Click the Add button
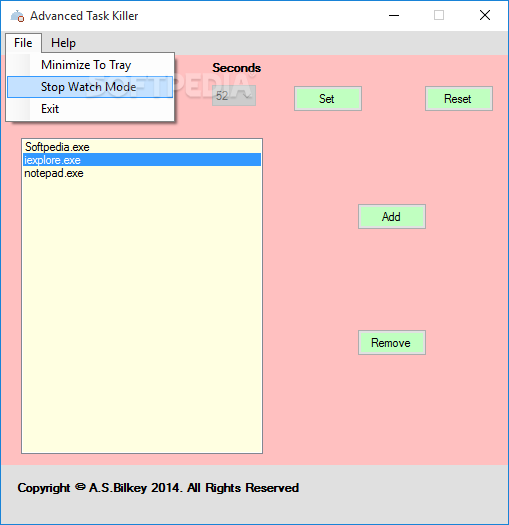This screenshot has height=525, width=509. 392,217
